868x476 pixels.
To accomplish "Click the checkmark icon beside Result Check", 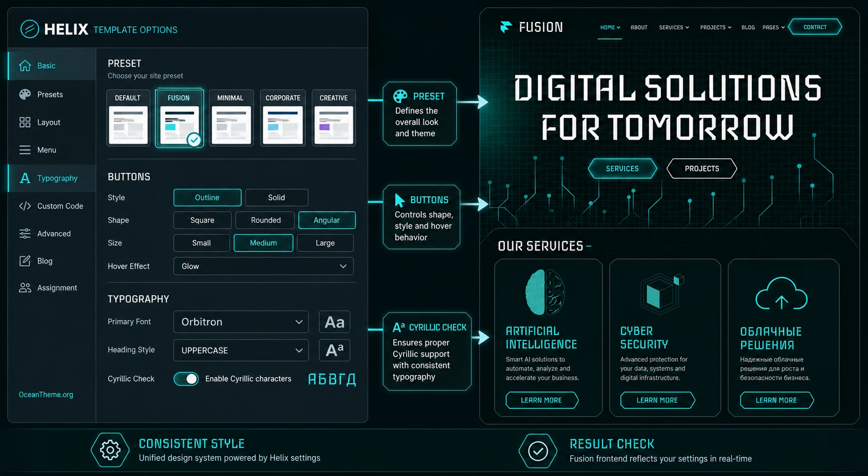I will pyautogui.click(x=538, y=451).
